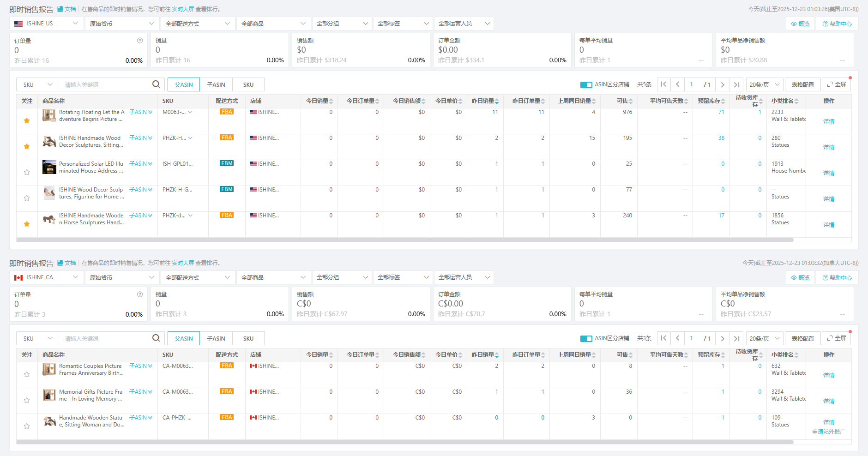The image size is (868, 456).
Task: Open 订单量 help tooltip icon in US report
Action: point(140,41)
